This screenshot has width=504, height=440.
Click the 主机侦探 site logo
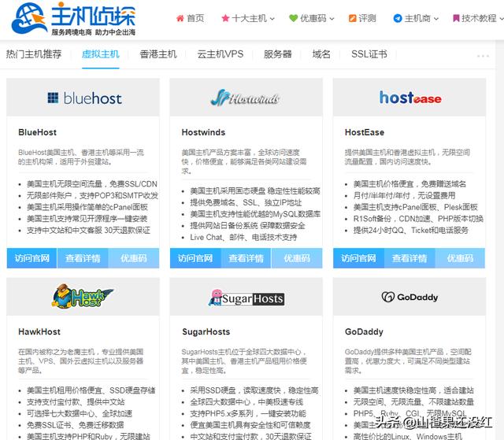pos(73,19)
